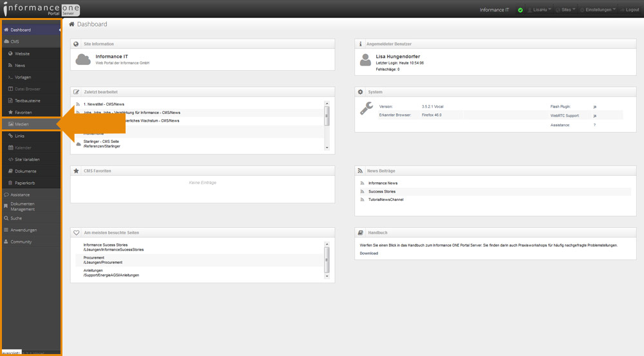Click the book icon in Handbuch header
Viewport: 644px width, 356px height.
pos(360,232)
